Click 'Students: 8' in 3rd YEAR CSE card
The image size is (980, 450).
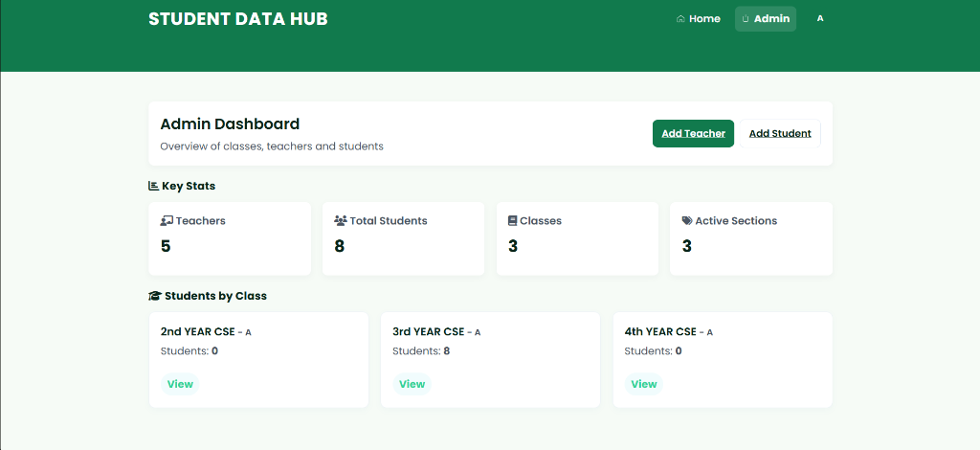(x=421, y=351)
